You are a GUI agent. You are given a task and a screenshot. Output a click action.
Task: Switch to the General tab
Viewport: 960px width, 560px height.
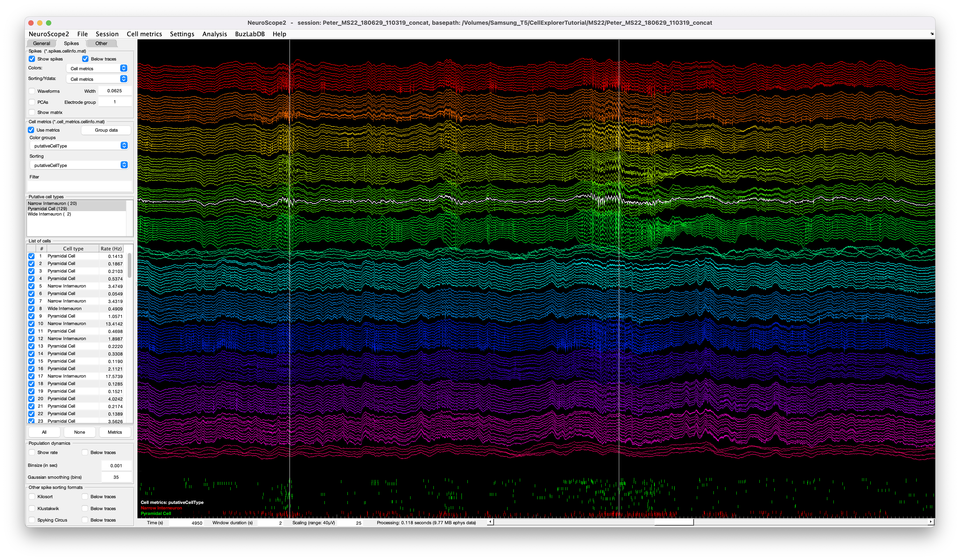(x=41, y=44)
